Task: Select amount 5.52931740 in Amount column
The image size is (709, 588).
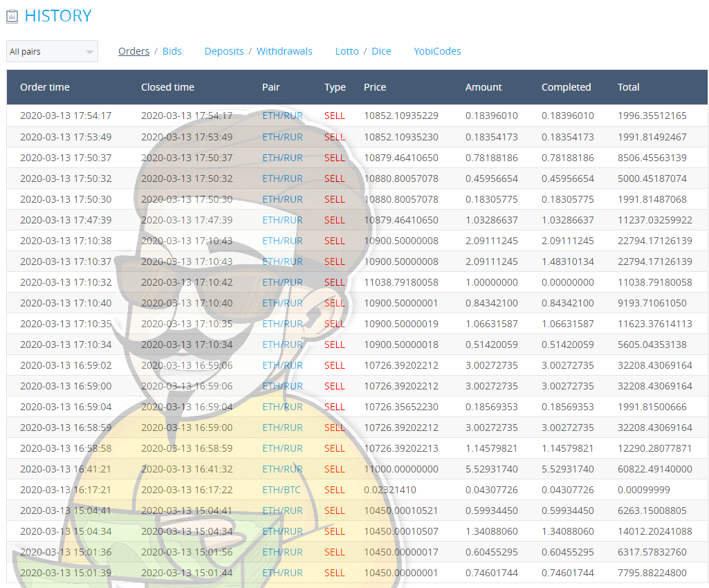Action: (x=492, y=469)
